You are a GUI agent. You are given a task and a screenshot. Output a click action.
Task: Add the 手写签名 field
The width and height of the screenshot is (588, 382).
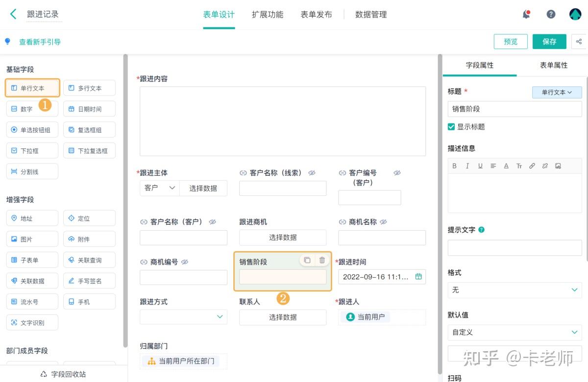(89, 281)
